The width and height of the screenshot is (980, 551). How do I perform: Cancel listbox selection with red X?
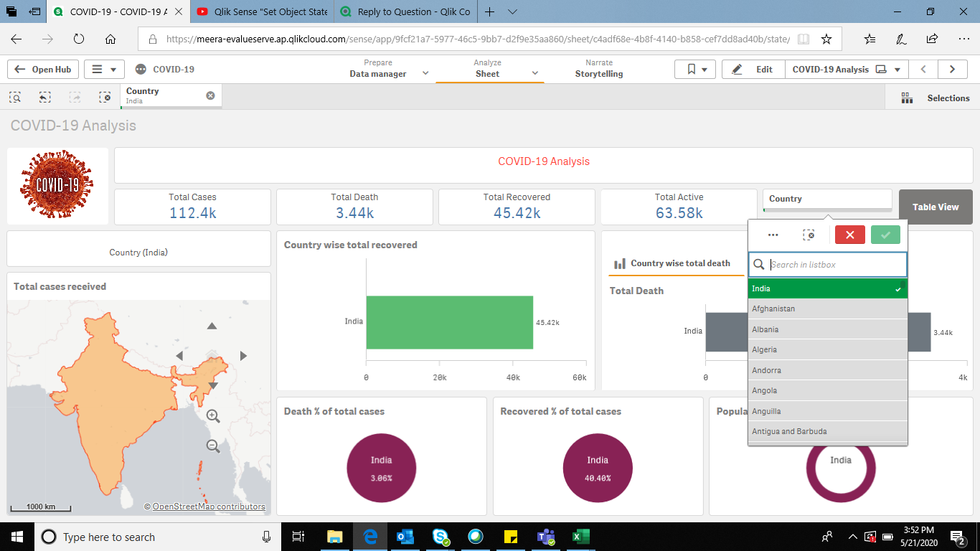click(849, 235)
